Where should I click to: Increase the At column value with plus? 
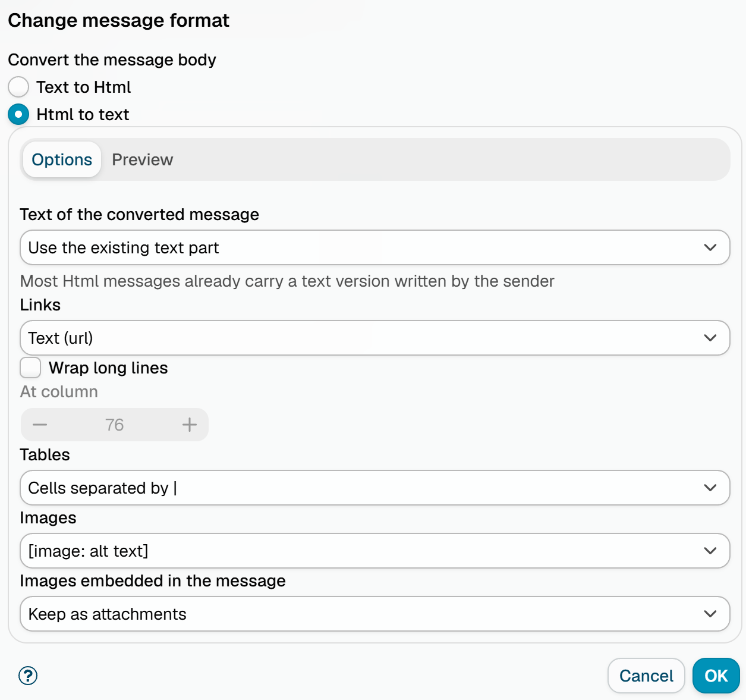tap(189, 425)
